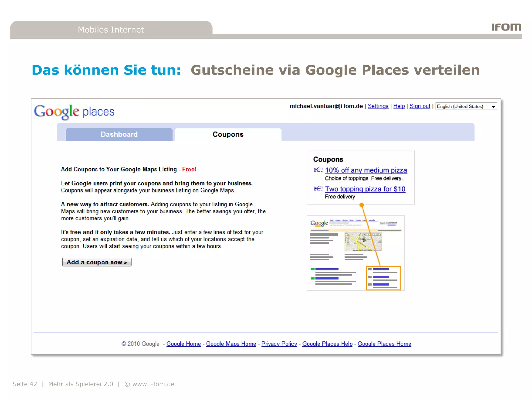Image resolution: width=532 pixels, height=399 pixels.
Task: Open the Privacy Policy link
Action: 279,344
